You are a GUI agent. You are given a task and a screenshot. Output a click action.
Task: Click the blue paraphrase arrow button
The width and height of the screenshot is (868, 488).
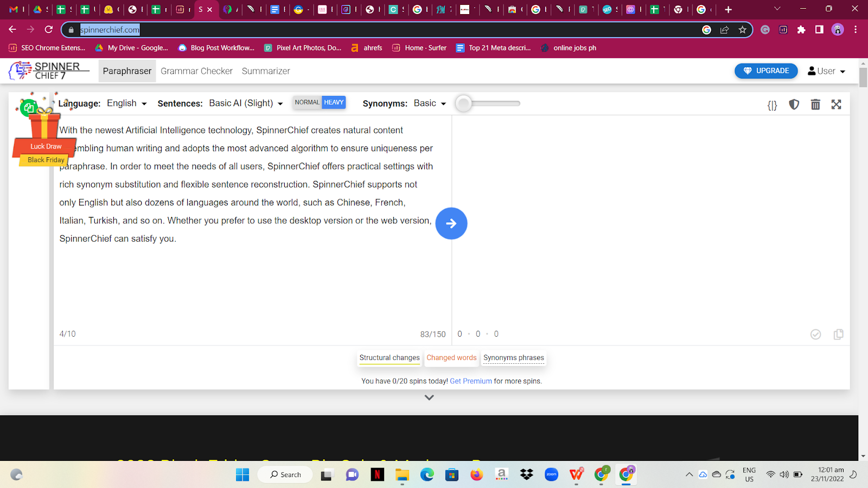pyautogui.click(x=451, y=223)
